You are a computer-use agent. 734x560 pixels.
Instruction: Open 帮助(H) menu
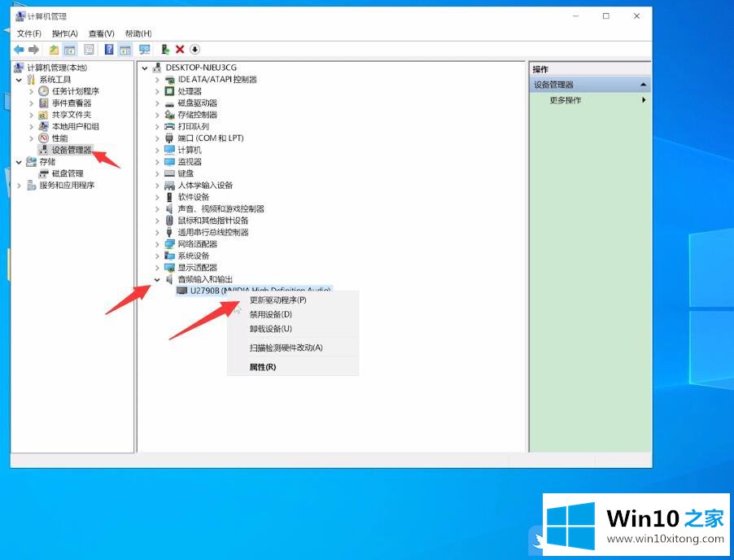click(138, 33)
